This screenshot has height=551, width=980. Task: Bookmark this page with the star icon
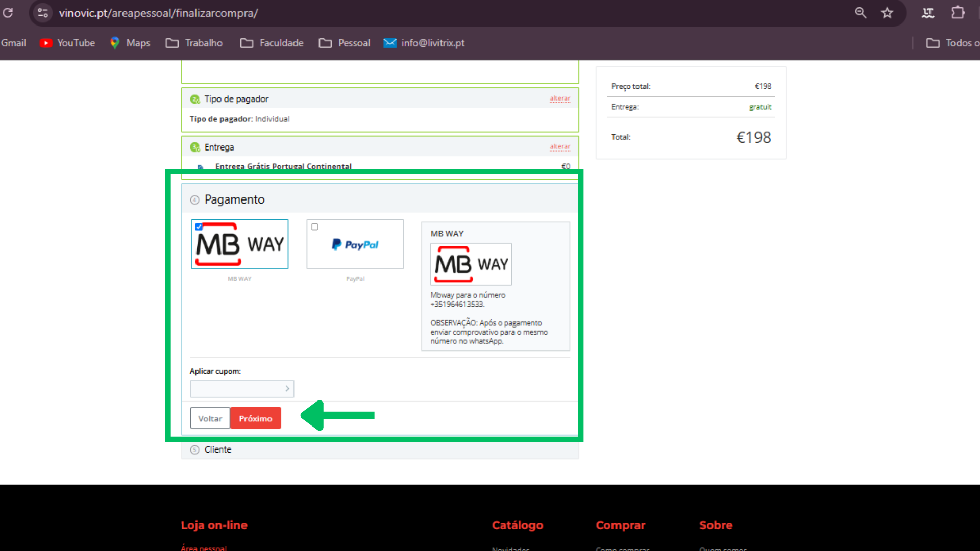[887, 13]
